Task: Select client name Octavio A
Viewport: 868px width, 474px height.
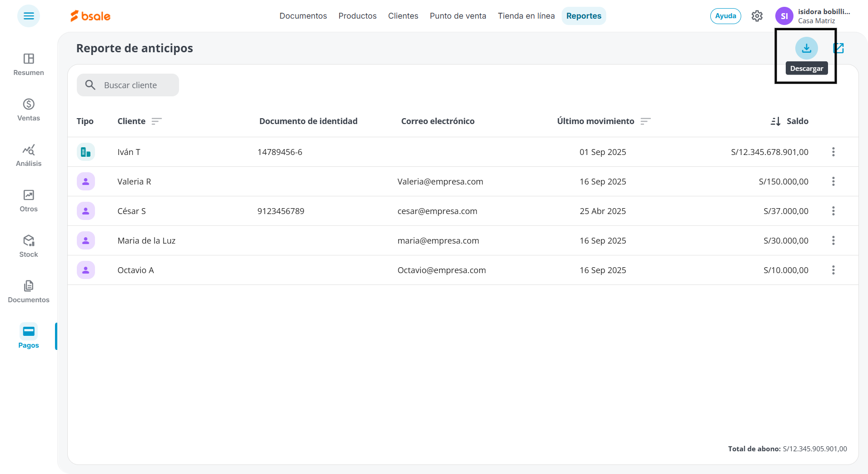Action: 136,270
